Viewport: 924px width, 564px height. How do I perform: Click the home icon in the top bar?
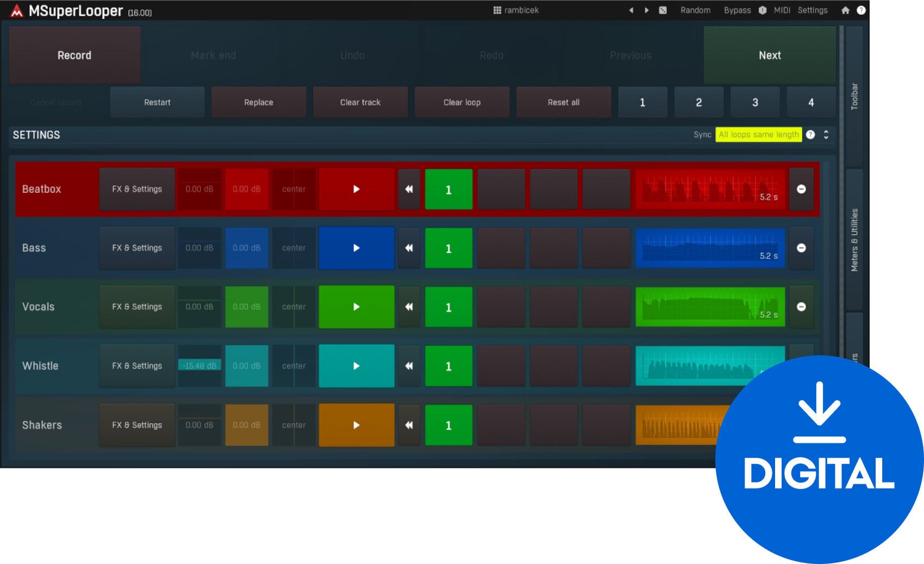click(846, 10)
